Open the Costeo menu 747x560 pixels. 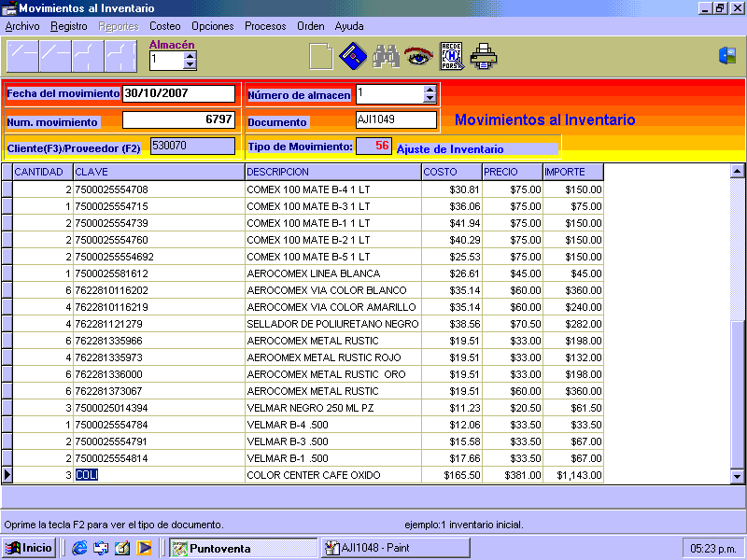(x=165, y=26)
